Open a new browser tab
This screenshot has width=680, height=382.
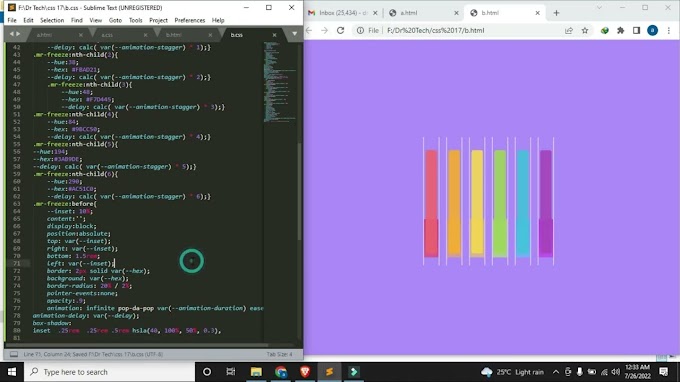[x=556, y=13]
